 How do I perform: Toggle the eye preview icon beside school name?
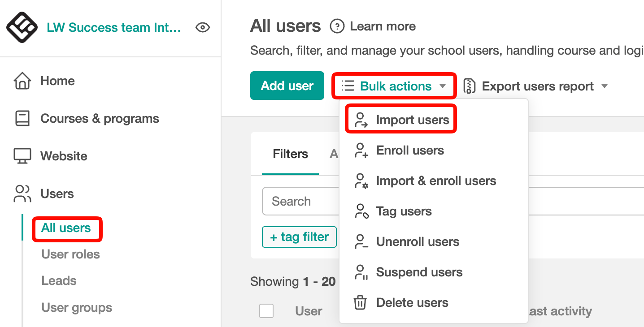click(x=203, y=28)
